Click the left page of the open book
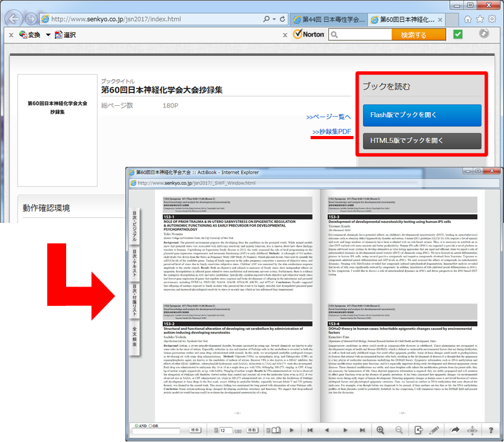Image resolution: width=504 pixels, height=442 pixels. tap(238, 306)
